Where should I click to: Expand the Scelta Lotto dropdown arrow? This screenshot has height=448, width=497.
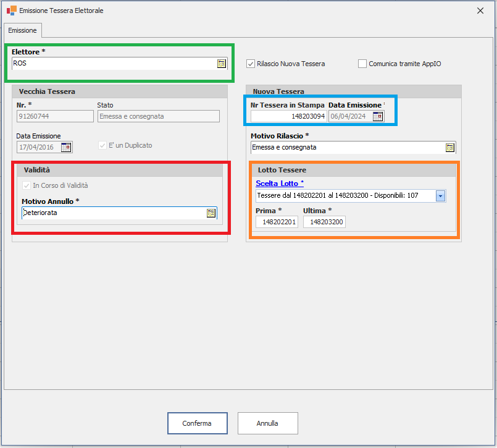(440, 196)
